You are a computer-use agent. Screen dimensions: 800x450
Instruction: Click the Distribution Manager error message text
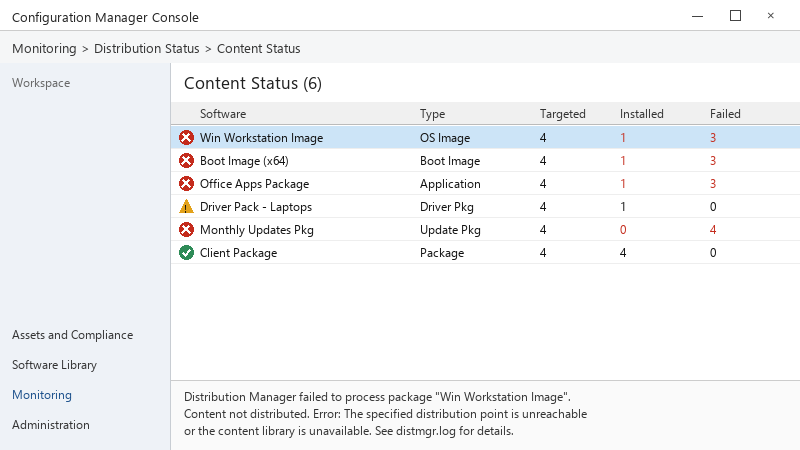pyautogui.click(x=385, y=414)
